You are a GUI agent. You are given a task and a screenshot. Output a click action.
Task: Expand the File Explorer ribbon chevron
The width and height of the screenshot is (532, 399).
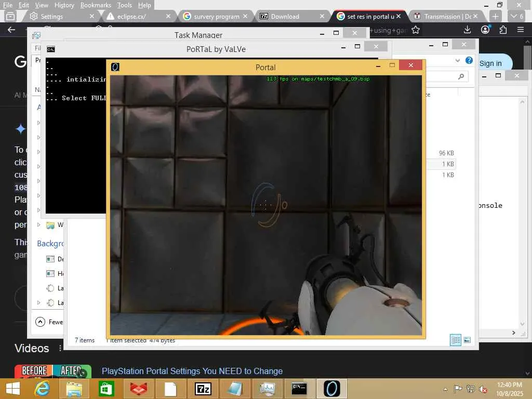457,60
